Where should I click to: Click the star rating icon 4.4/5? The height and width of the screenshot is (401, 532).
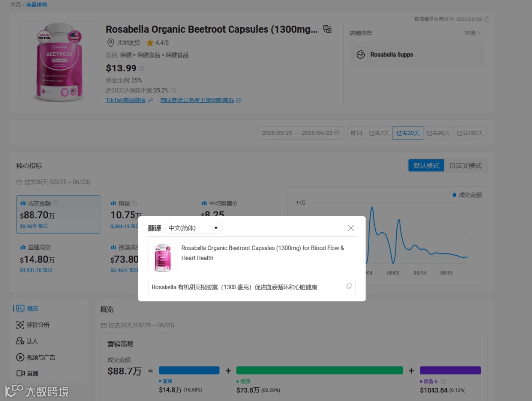[150, 43]
